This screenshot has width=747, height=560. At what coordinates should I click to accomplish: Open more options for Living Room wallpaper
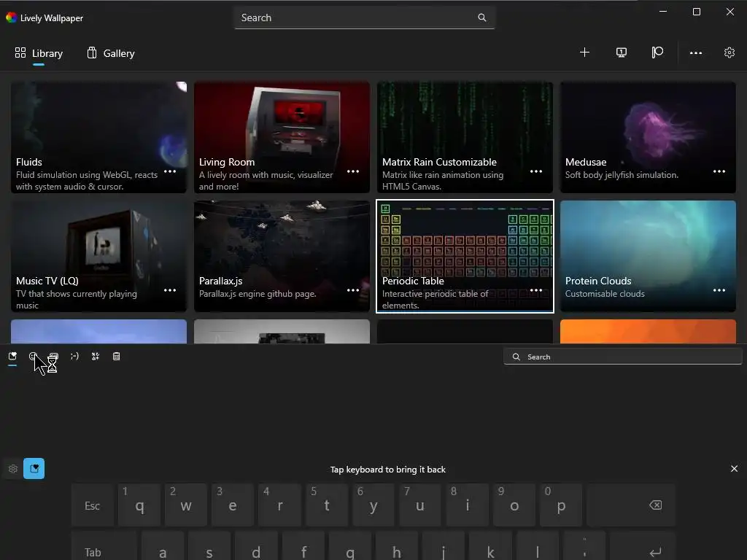pos(353,171)
